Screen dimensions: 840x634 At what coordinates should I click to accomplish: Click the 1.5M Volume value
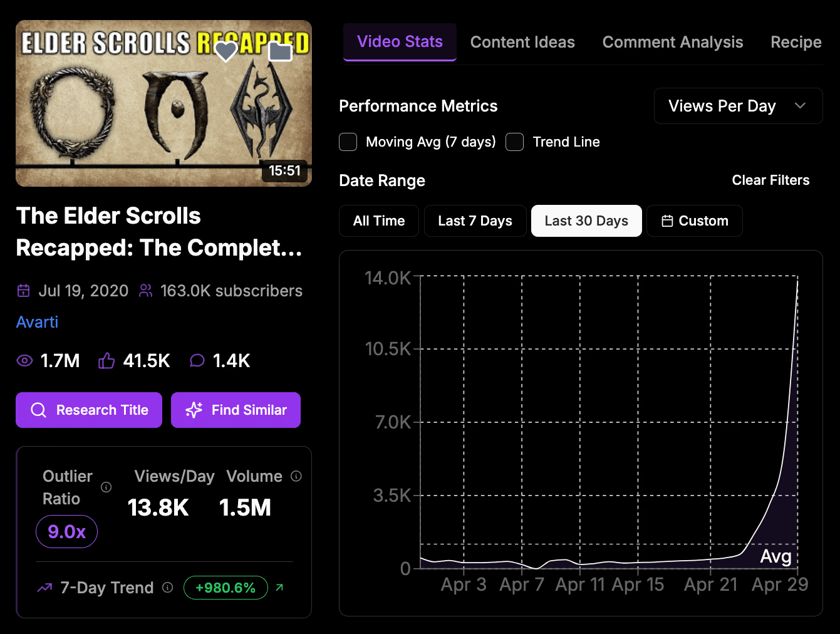(245, 507)
